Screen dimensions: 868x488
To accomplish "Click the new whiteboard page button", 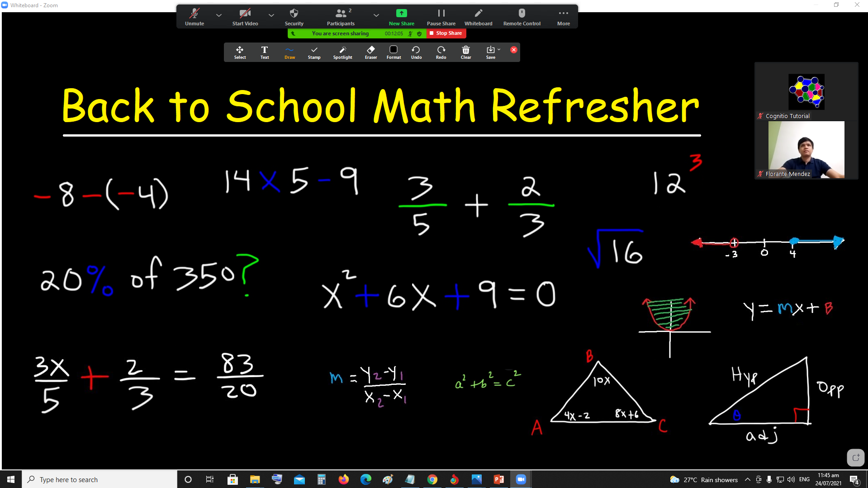I will tap(855, 458).
